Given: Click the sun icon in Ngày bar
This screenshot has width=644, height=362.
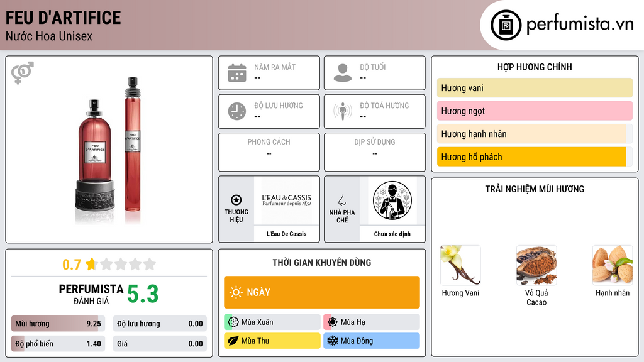Looking at the screenshot, I should [x=236, y=292].
